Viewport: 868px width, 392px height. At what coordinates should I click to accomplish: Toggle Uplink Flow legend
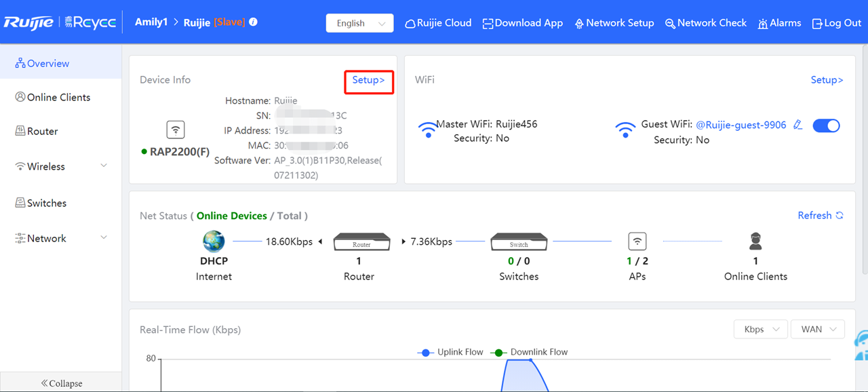coord(450,352)
